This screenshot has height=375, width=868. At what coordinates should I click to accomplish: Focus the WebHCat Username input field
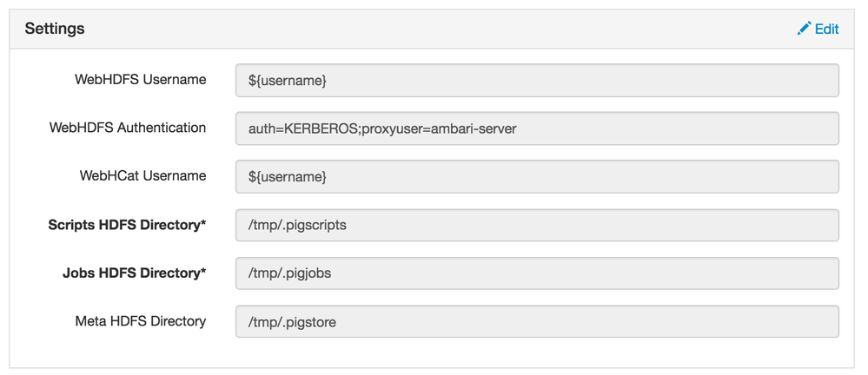click(x=536, y=176)
